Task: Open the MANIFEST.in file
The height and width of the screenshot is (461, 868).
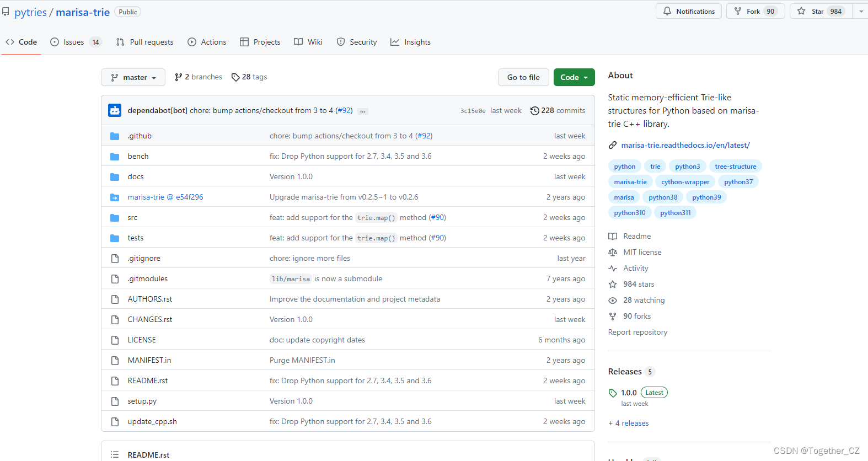Action: pos(149,361)
